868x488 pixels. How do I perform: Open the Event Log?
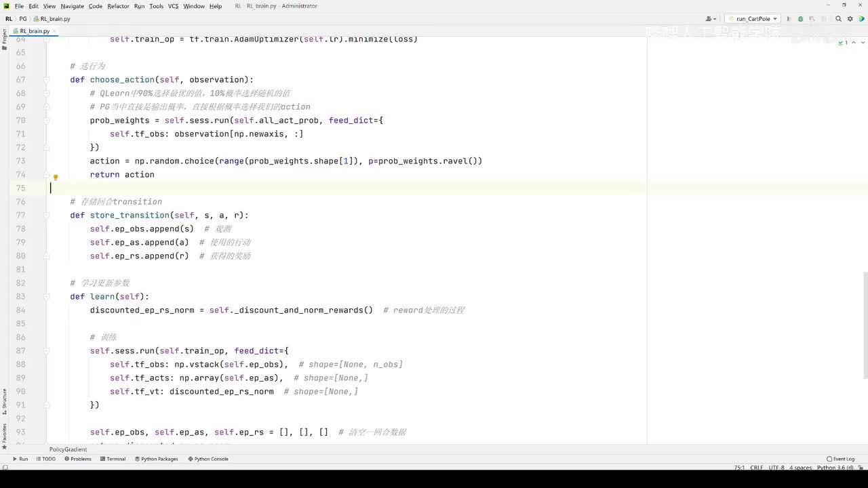point(841,459)
